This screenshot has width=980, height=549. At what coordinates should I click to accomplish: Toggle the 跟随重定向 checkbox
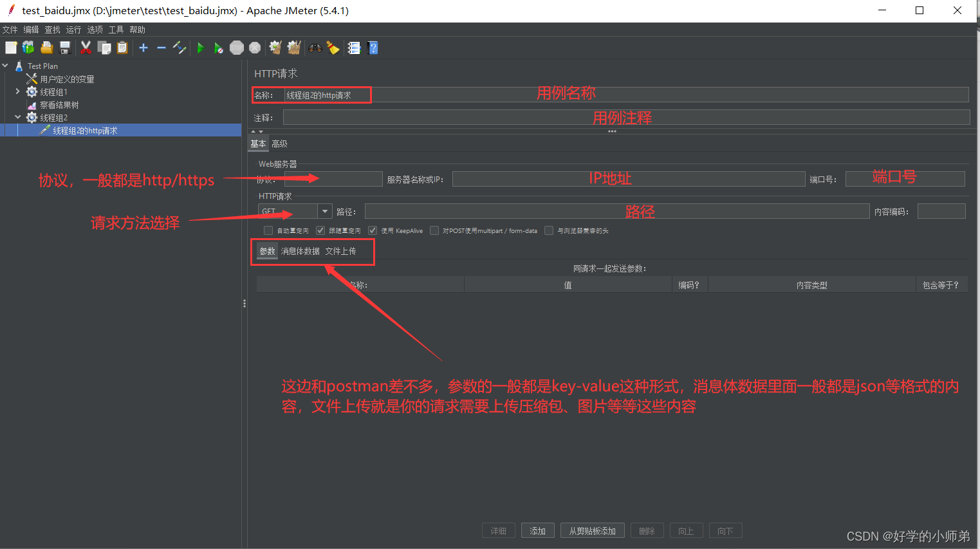tap(320, 230)
